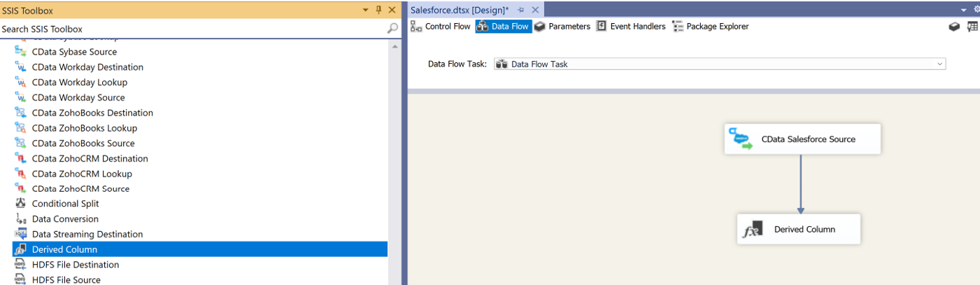The image size is (980, 285).
Task: Click the Derived Column fx node icon
Action: point(753,230)
